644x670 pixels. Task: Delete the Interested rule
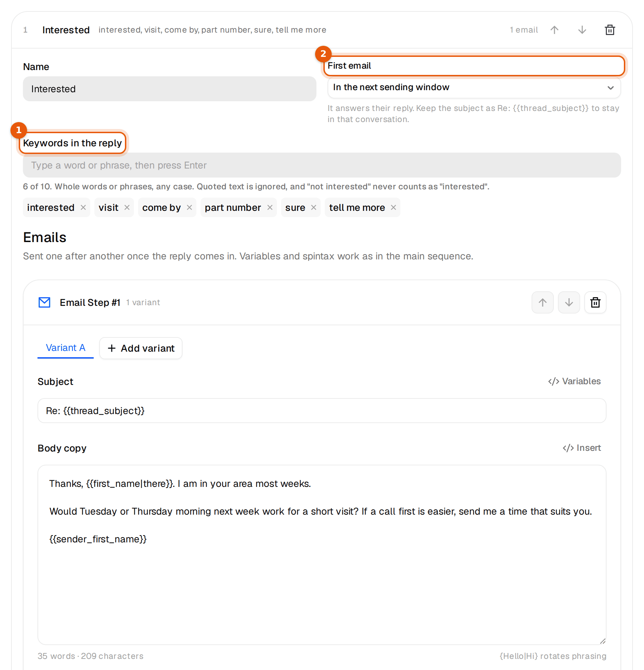point(610,30)
